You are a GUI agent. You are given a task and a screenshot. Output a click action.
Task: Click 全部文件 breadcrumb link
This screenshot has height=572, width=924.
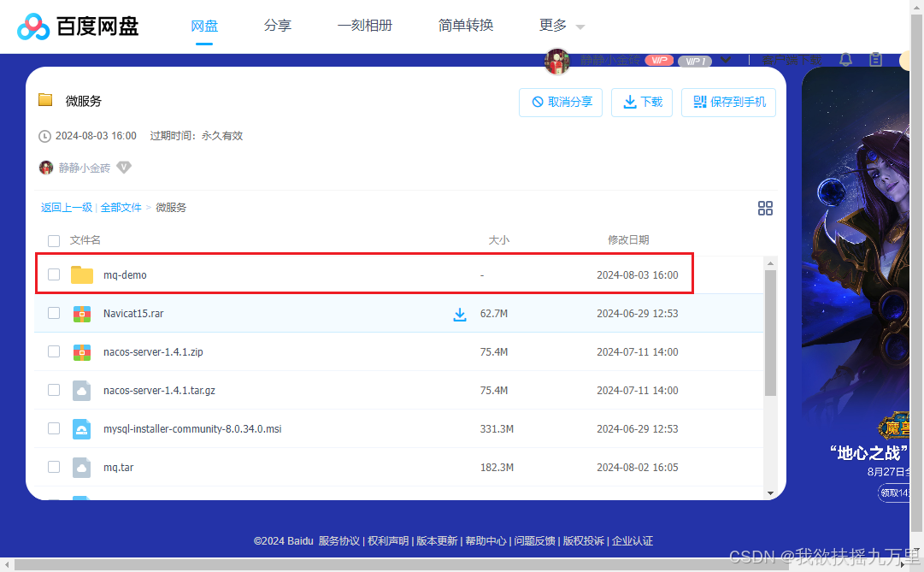(x=121, y=208)
